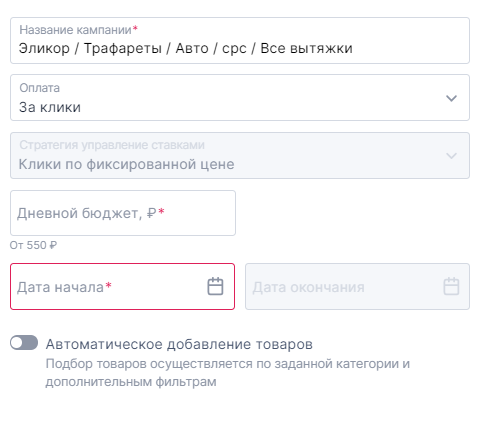Place cursor after Все вытяжки text

(x=353, y=48)
